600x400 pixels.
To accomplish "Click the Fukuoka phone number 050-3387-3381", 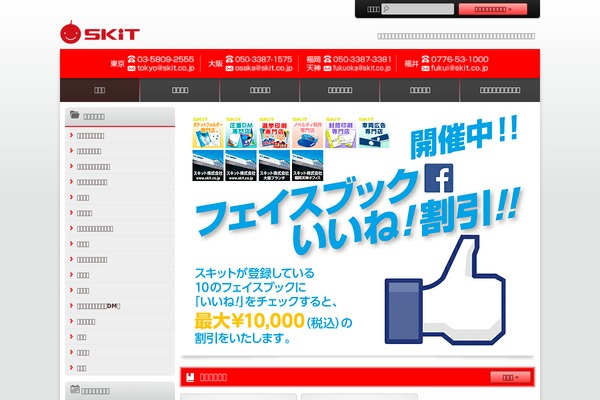I will [362, 59].
